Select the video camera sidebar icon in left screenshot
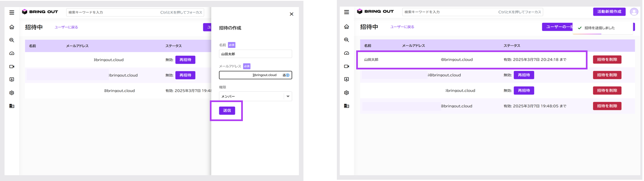The height and width of the screenshot is (181, 644). pyautogui.click(x=12, y=67)
